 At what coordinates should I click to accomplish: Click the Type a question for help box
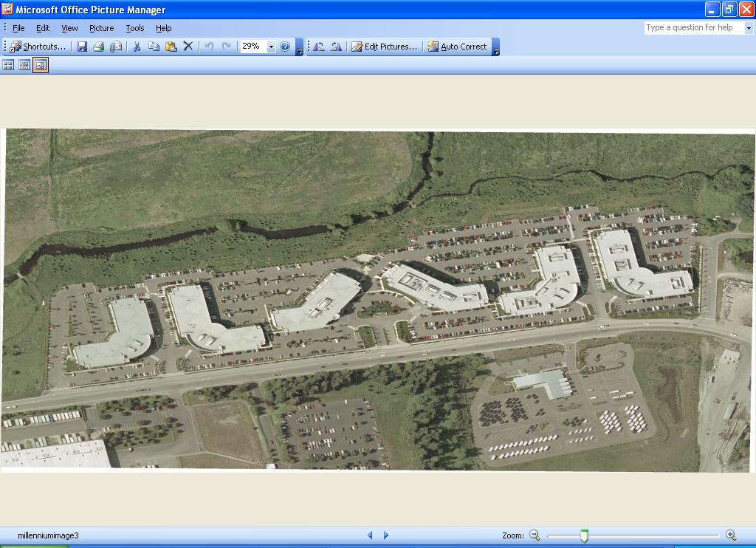694,28
